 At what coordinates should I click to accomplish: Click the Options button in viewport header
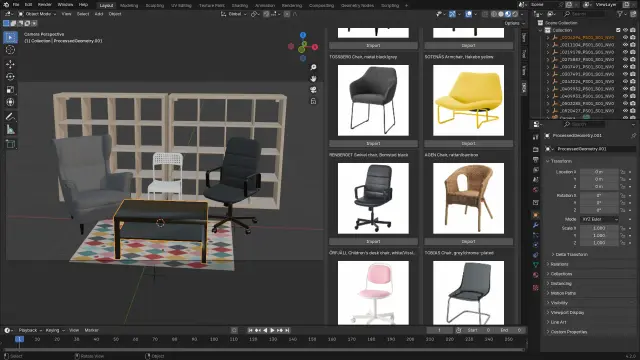[513, 23]
